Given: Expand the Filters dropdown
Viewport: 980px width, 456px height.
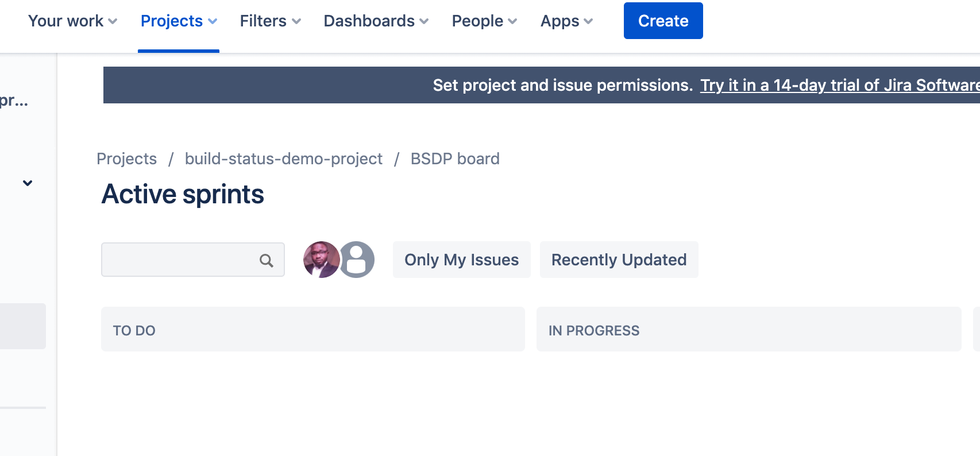Looking at the screenshot, I should (271, 21).
